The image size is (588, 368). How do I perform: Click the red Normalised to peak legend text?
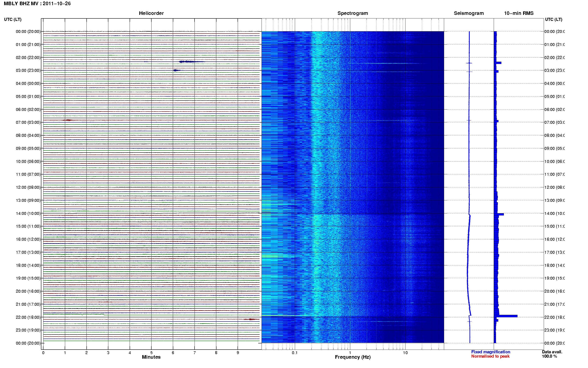(x=490, y=356)
